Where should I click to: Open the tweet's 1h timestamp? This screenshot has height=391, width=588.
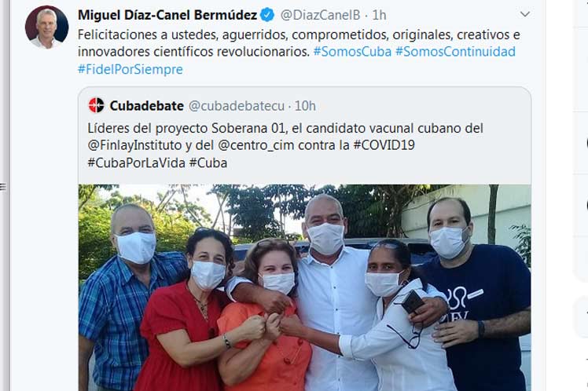[x=379, y=15]
